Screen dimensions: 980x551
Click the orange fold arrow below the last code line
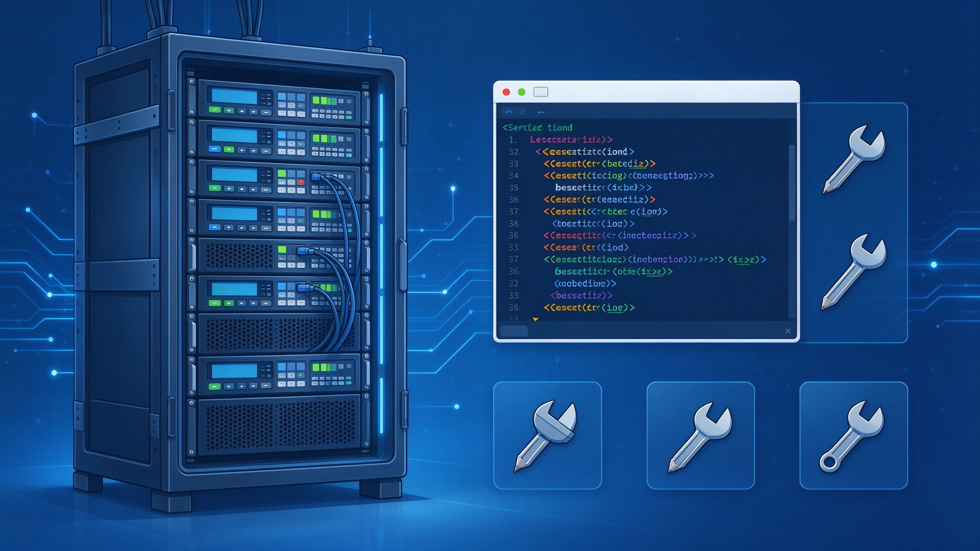pos(536,319)
